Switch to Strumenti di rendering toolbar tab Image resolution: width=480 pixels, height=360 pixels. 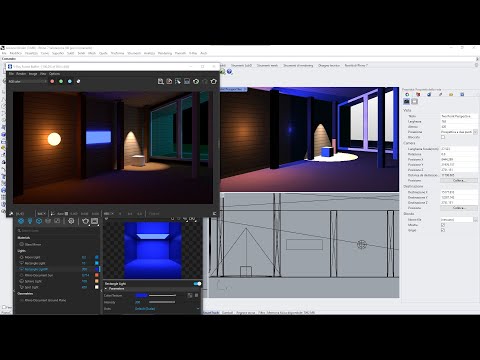coord(298,66)
